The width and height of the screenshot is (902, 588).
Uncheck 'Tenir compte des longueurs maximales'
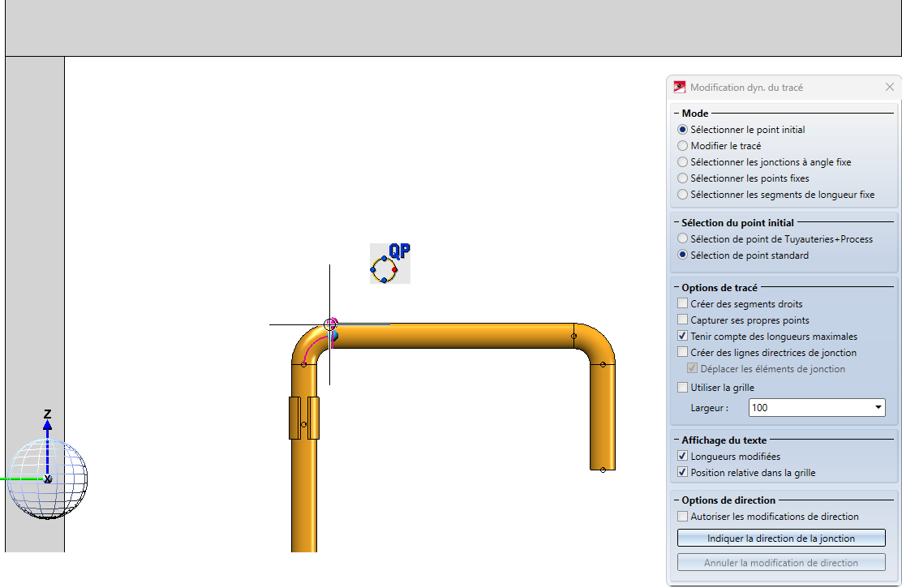click(682, 337)
